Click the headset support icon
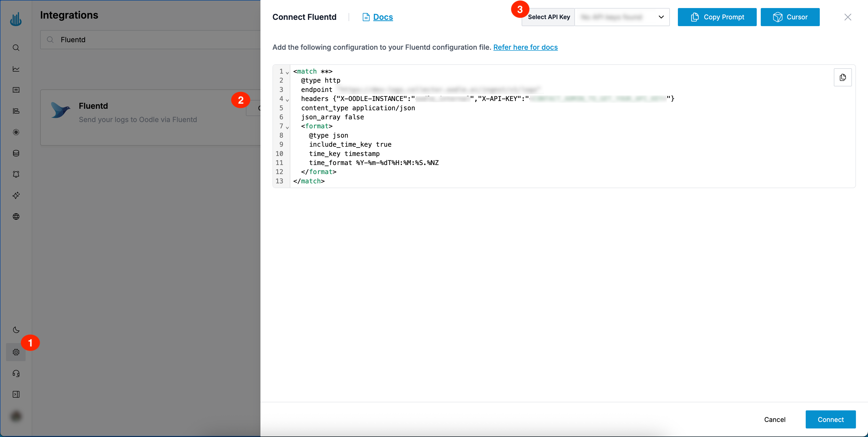 (x=16, y=373)
